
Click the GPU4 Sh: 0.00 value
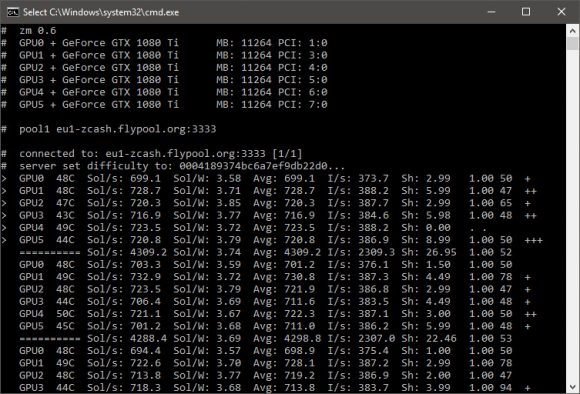(x=426, y=228)
